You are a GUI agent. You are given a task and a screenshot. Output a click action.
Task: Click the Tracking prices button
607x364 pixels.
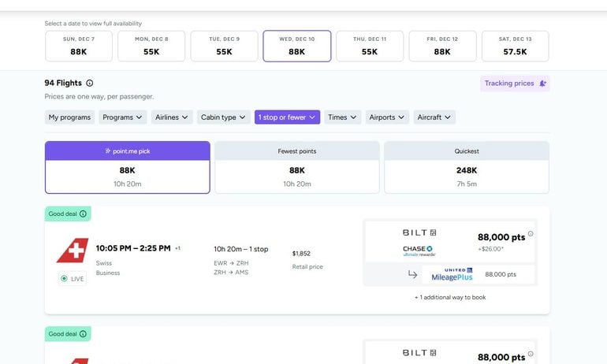[x=515, y=84]
